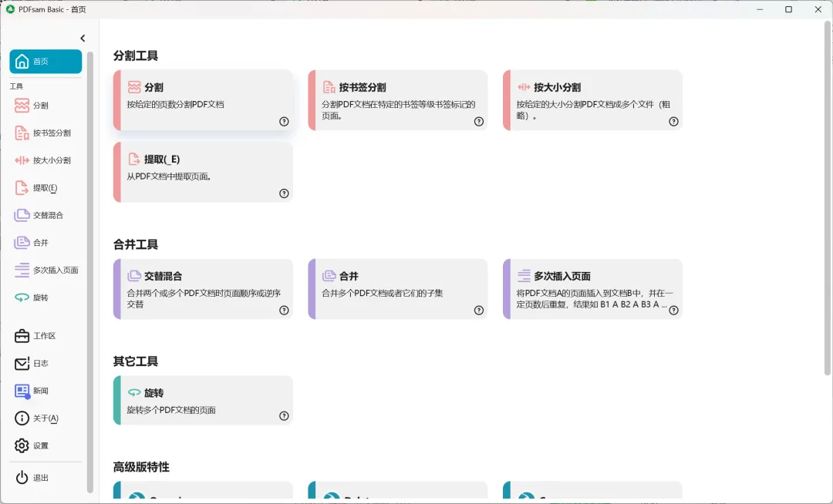833x504 pixels.
Task: Open the 合并 merge icon in sidebar
Action: click(x=22, y=243)
